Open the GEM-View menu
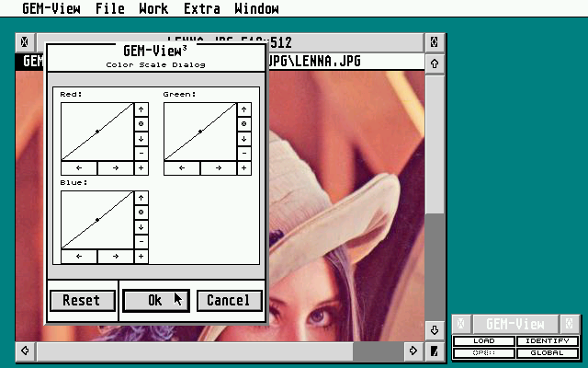Viewport: 588px width, 368px height. click(x=51, y=8)
